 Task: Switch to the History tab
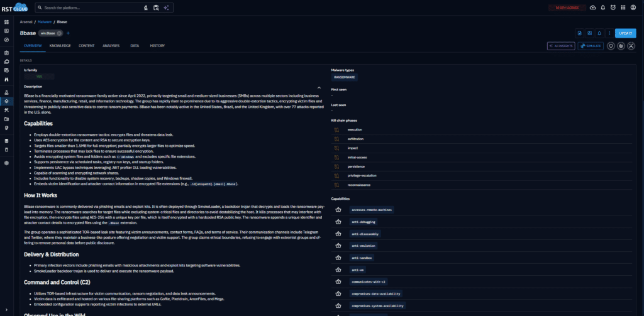(x=157, y=46)
